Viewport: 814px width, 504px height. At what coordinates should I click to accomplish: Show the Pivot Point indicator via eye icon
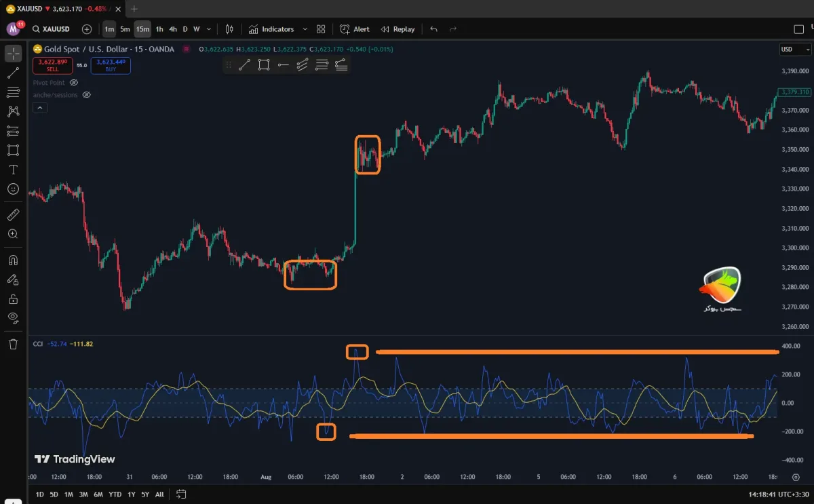point(74,82)
